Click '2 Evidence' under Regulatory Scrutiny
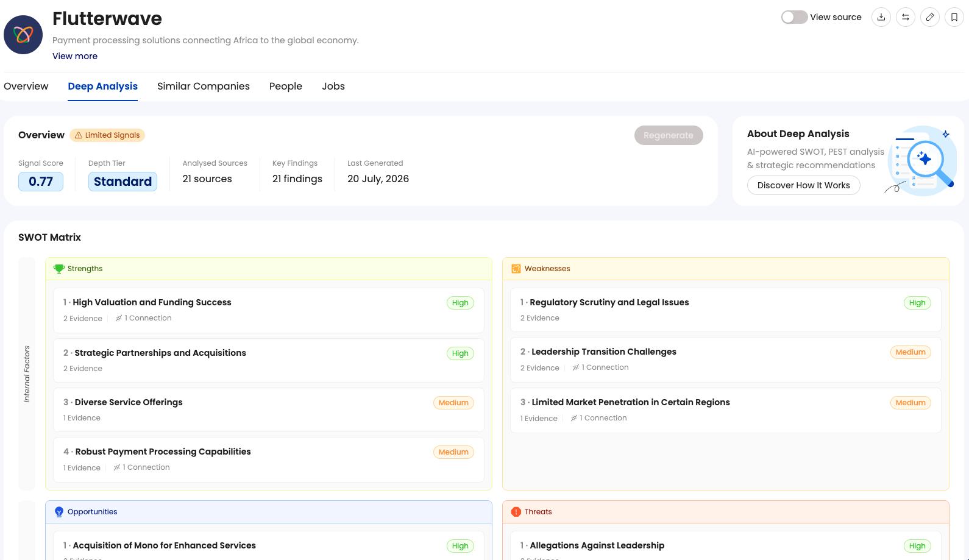This screenshot has height=560, width=969. [540, 318]
